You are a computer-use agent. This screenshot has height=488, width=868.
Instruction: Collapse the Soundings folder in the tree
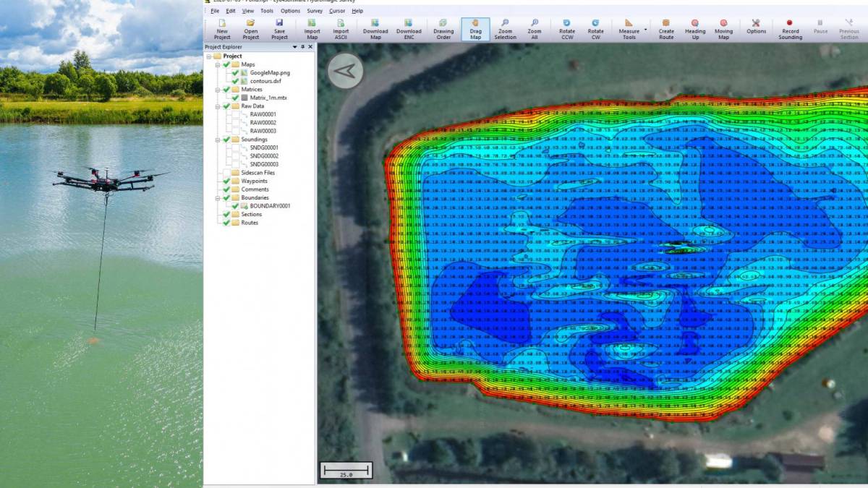pos(217,140)
